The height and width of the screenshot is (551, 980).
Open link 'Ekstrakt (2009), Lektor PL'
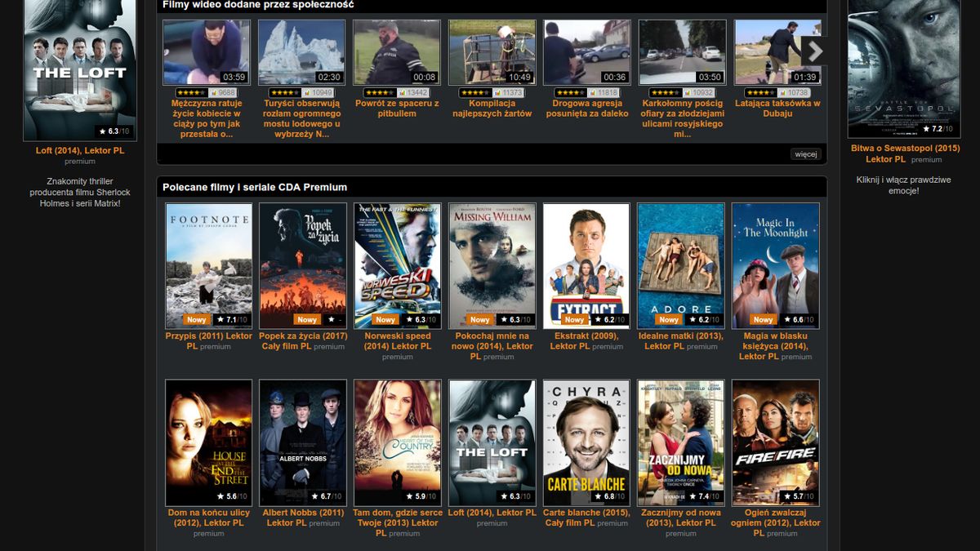coord(585,340)
